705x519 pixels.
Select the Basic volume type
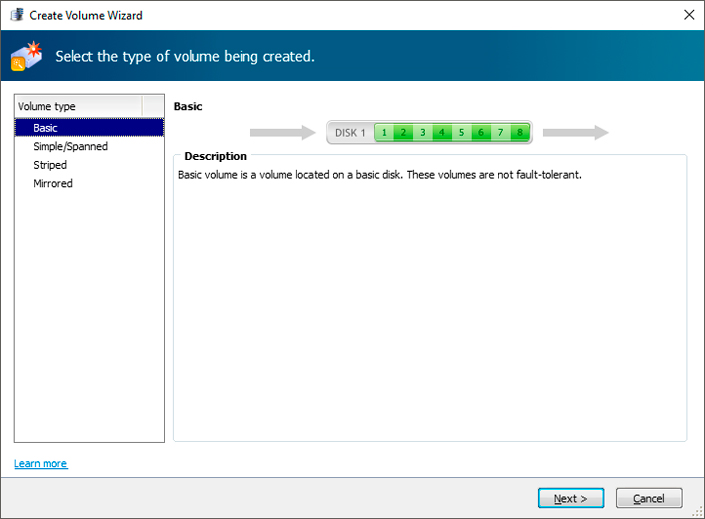89,128
